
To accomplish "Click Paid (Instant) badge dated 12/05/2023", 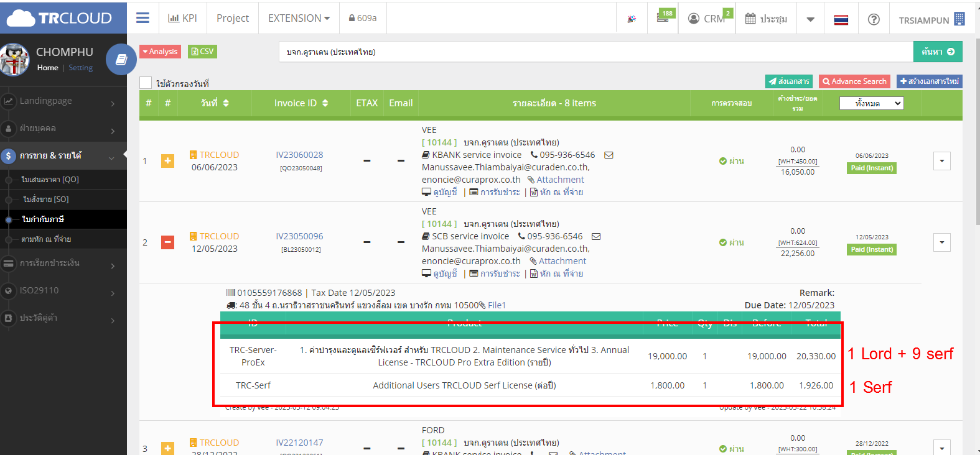I will (x=872, y=249).
